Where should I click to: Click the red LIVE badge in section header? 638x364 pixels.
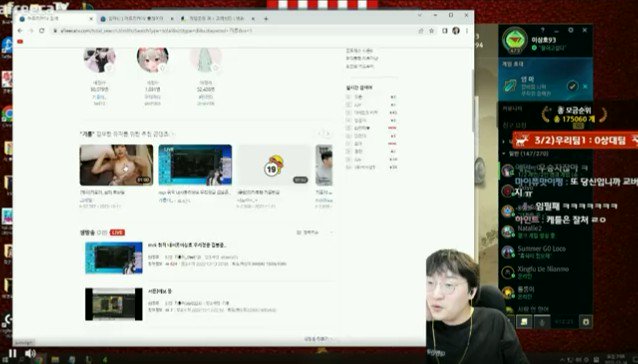click(118, 233)
